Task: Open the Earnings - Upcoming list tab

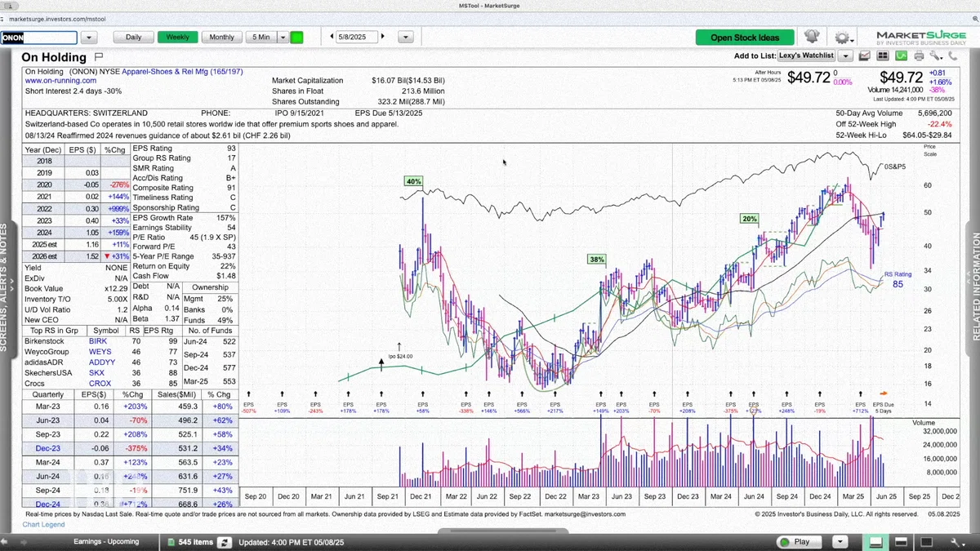Action: click(106, 542)
